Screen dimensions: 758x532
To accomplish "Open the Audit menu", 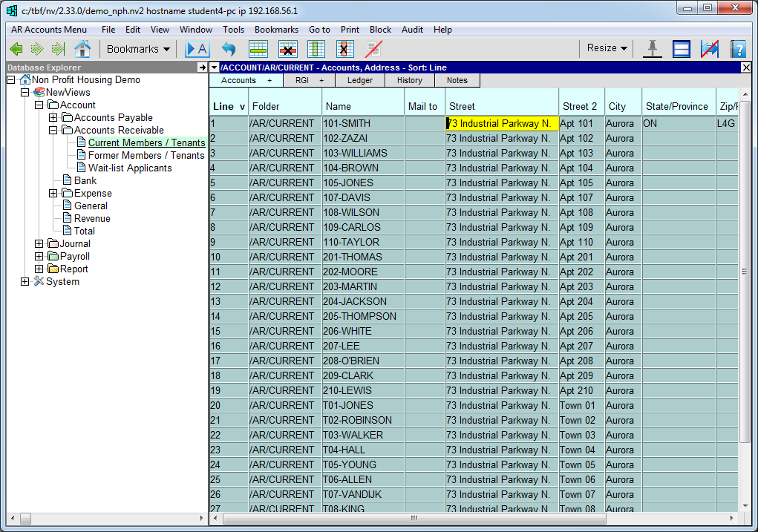I will point(412,30).
